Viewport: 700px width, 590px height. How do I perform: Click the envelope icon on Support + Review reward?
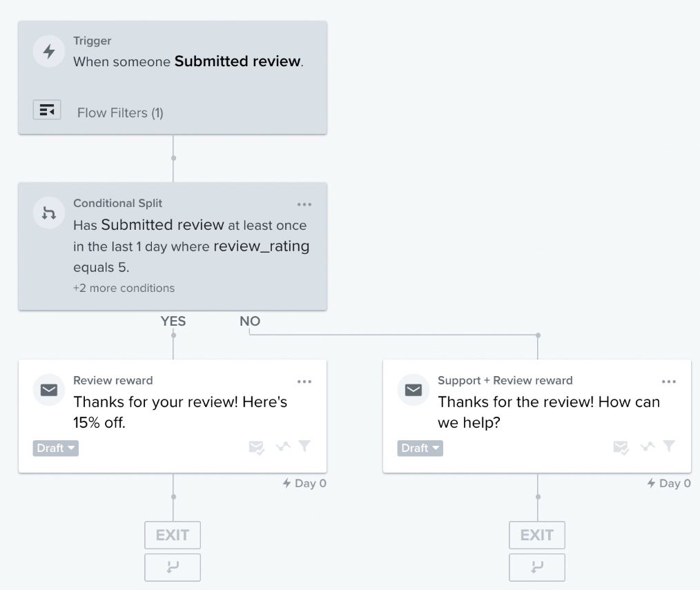(413, 390)
